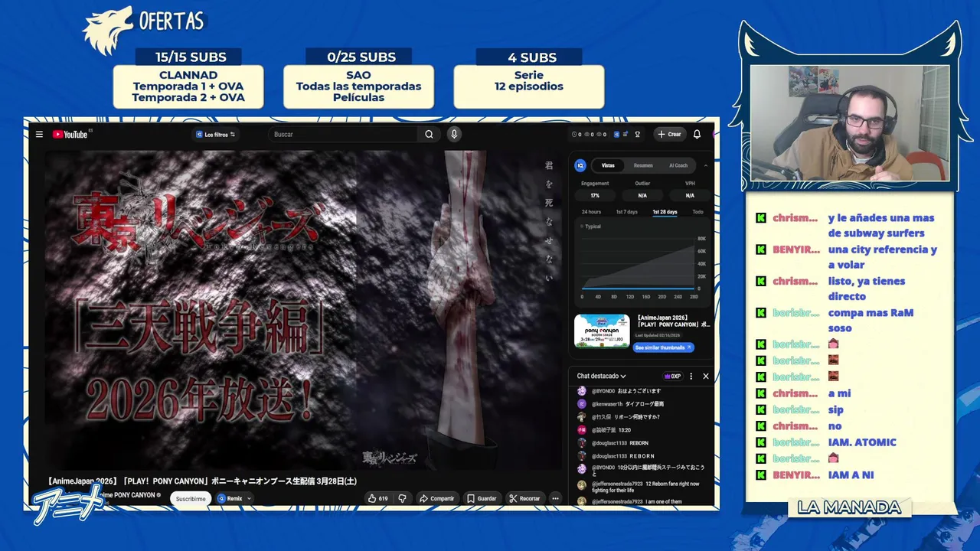980x551 pixels.
Task: Click the magnifier search button
Action: click(430, 135)
